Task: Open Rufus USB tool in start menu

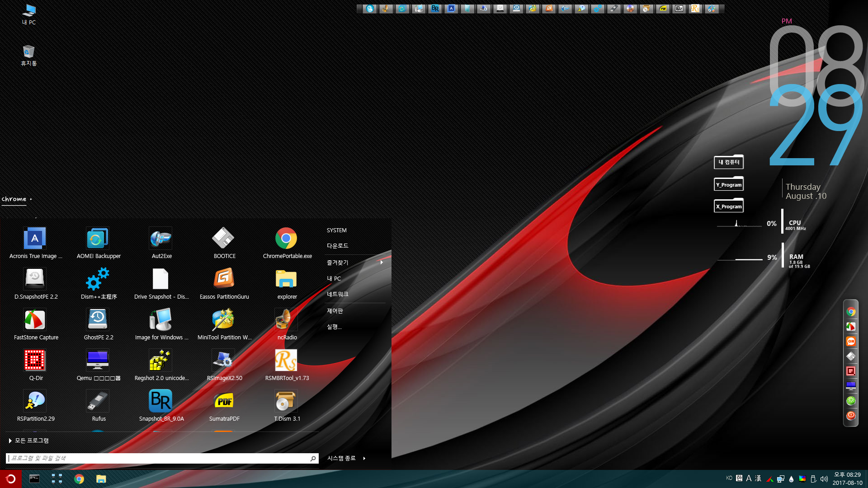Action: 98,406
